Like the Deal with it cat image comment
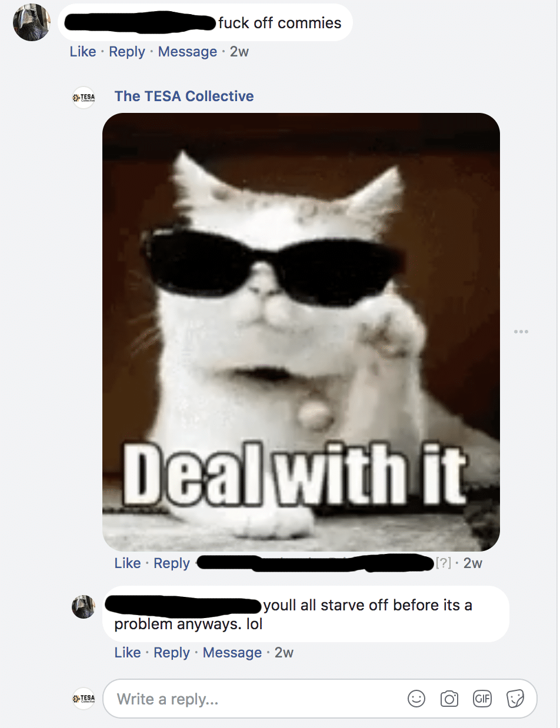The height and width of the screenshot is (728, 560). (128, 563)
